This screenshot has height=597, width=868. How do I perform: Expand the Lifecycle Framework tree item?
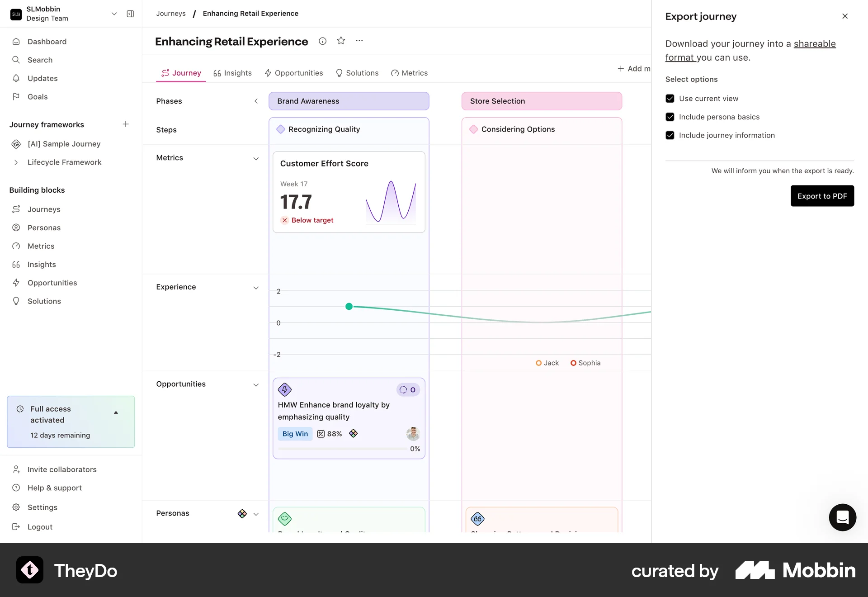pyautogui.click(x=16, y=162)
